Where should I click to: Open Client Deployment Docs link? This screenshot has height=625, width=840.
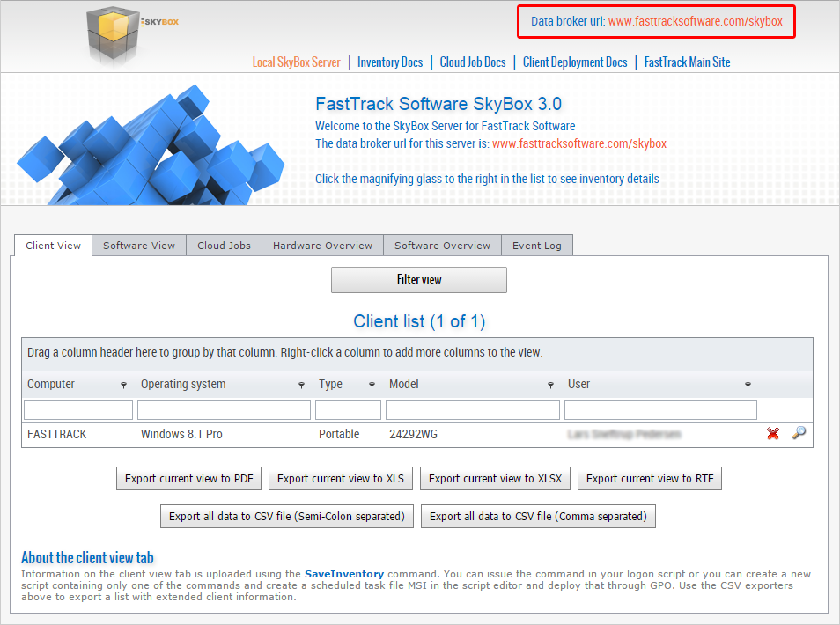pyautogui.click(x=575, y=62)
